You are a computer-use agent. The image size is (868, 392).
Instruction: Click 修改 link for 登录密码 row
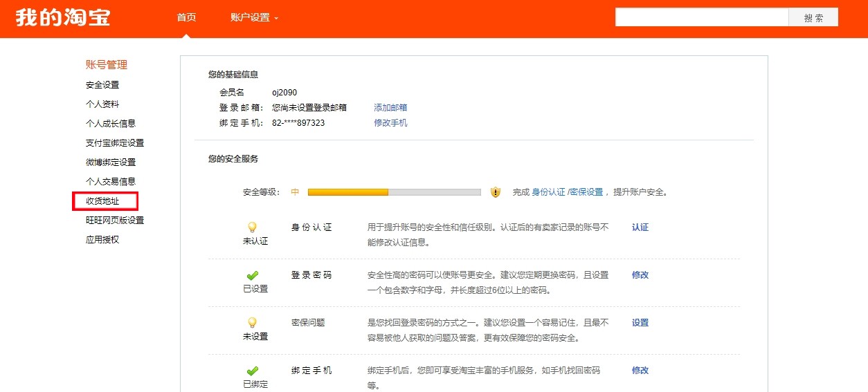pos(640,275)
